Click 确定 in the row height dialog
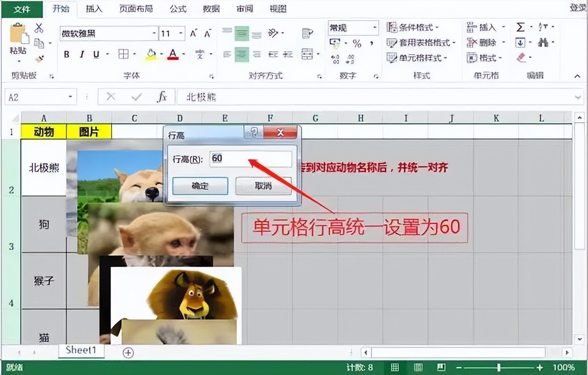 (200, 186)
